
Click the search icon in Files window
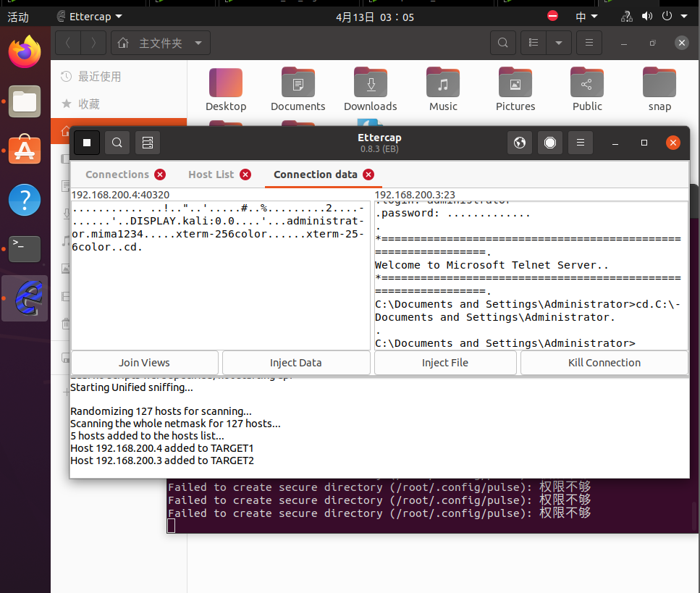tap(502, 43)
